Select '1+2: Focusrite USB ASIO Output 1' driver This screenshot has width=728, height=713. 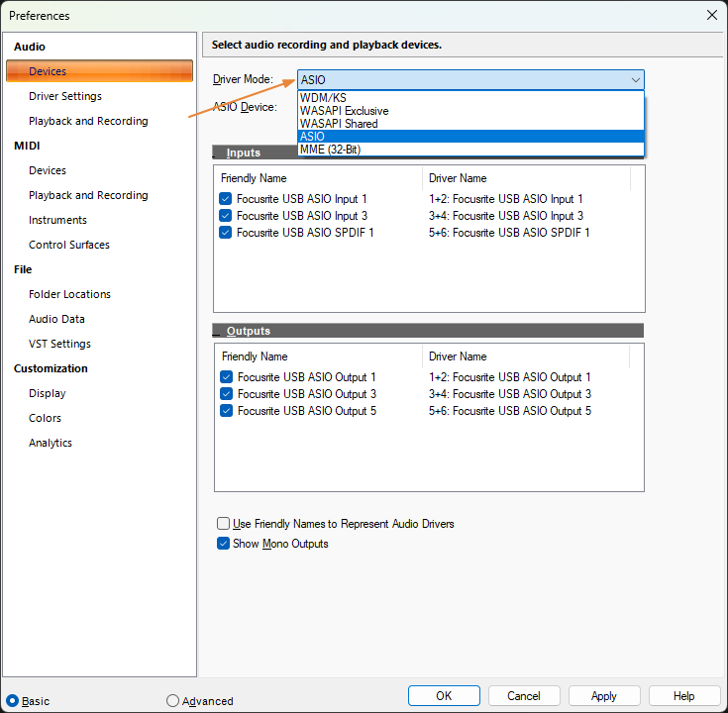point(509,377)
